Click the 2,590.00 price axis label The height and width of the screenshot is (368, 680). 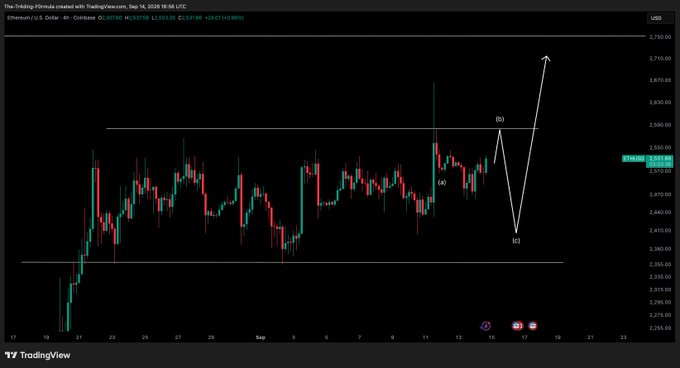pyautogui.click(x=660, y=125)
